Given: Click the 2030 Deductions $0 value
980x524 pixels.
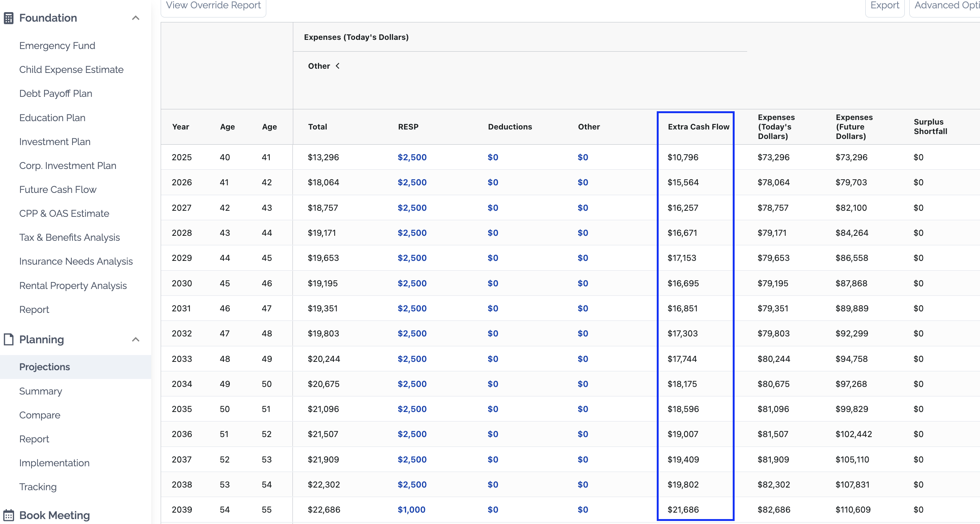Looking at the screenshot, I should point(493,283).
